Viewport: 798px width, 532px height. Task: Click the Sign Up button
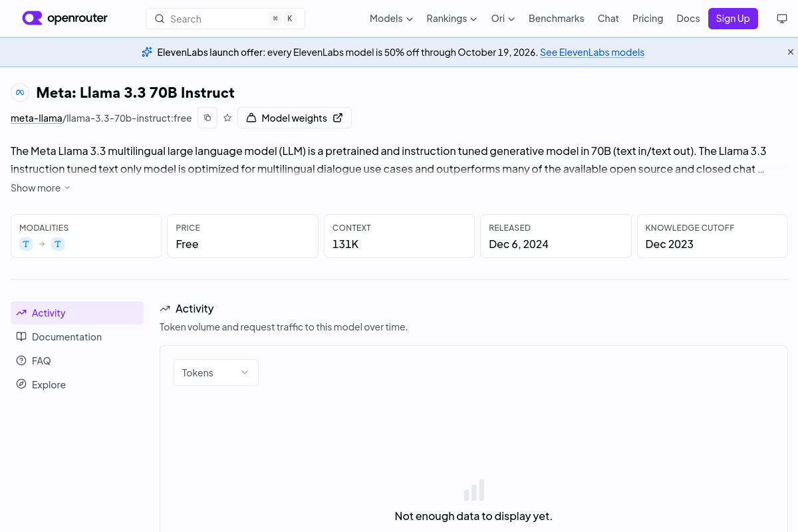coord(733,19)
